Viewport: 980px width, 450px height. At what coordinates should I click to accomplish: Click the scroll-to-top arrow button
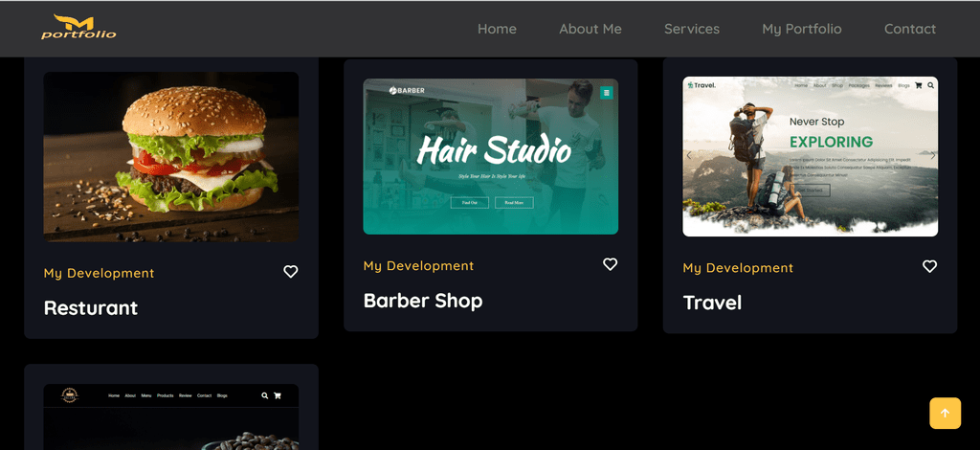945,413
